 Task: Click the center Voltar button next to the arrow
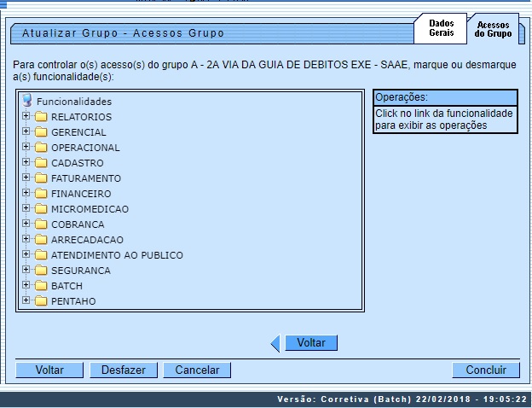[x=311, y=343]
